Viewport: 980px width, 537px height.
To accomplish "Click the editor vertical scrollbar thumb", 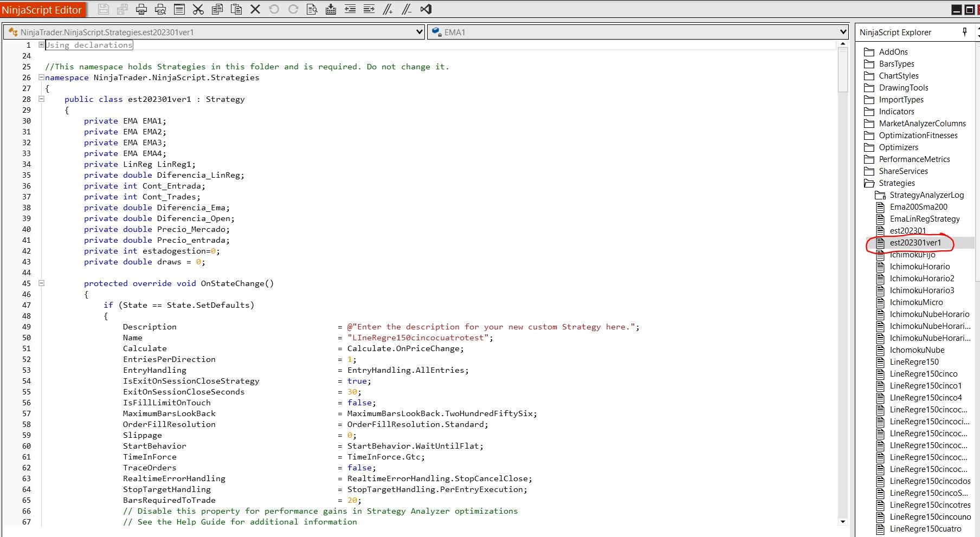I will pyautogui.click(x=842, y=70).
